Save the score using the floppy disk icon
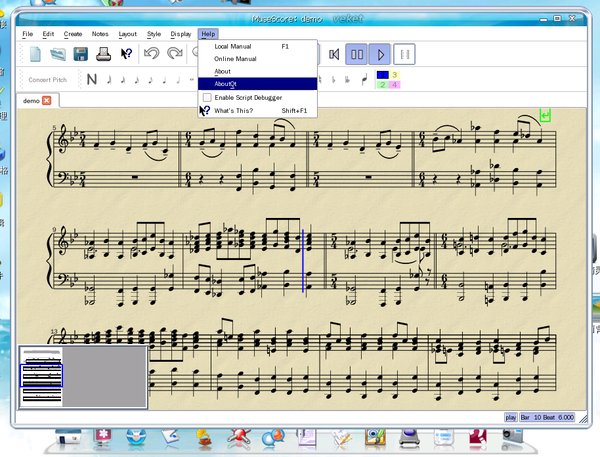This screenshot has width=600, height=457. click(x=81, y=54)
